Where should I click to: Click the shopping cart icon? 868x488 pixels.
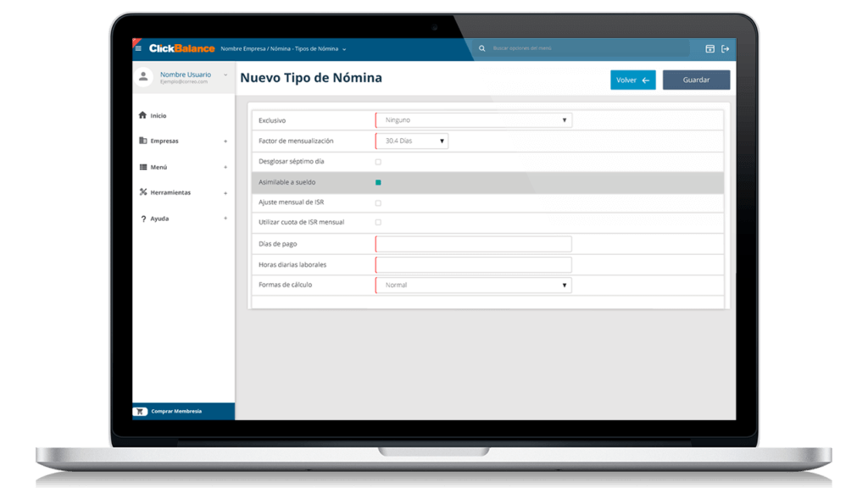point(141,412)
